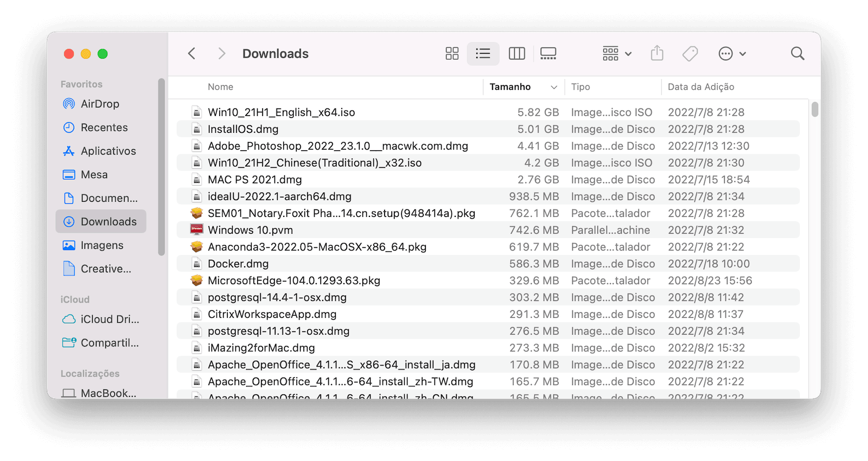
Task: Click SEM01_Notary.Foxit package icon
Action: point(196,213)
